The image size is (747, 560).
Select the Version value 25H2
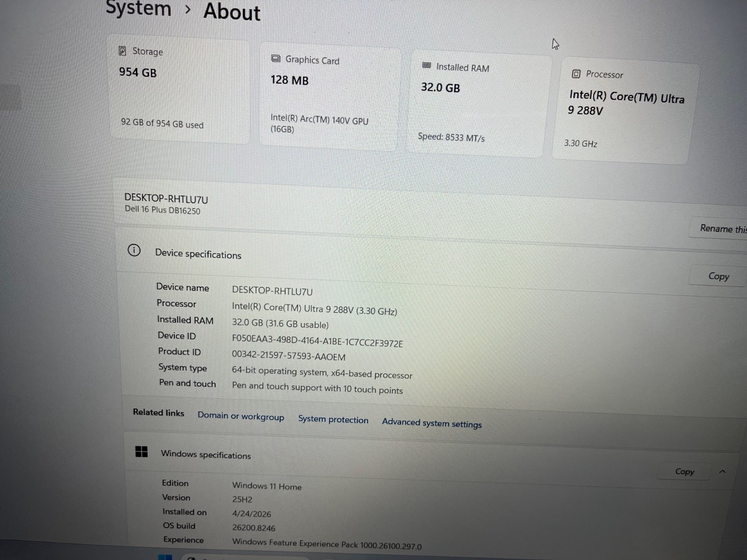(x=242, y=499)
